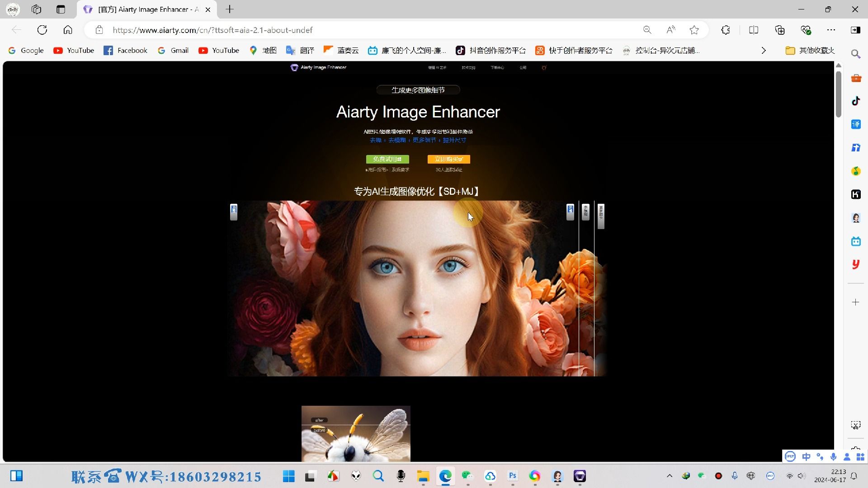The image size is (868, 488).
Task: Open the Facebook bookmark
Action: 126,51
